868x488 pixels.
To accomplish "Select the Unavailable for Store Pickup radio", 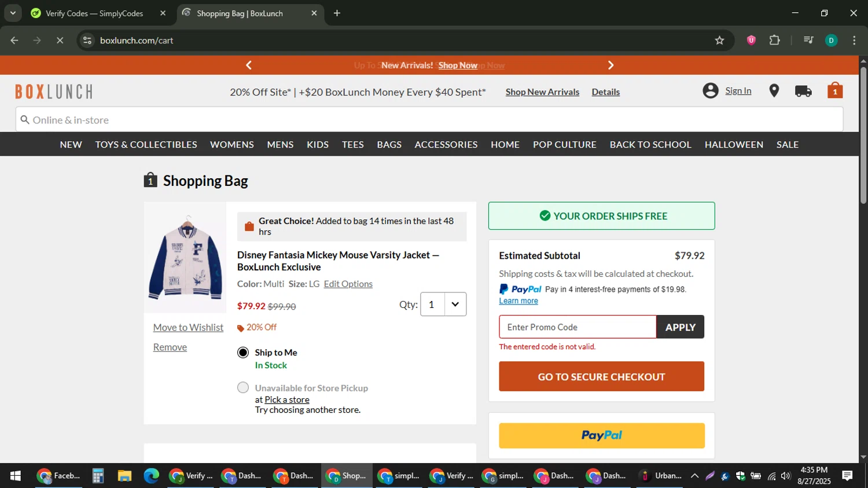I will [x=243, y=388].
